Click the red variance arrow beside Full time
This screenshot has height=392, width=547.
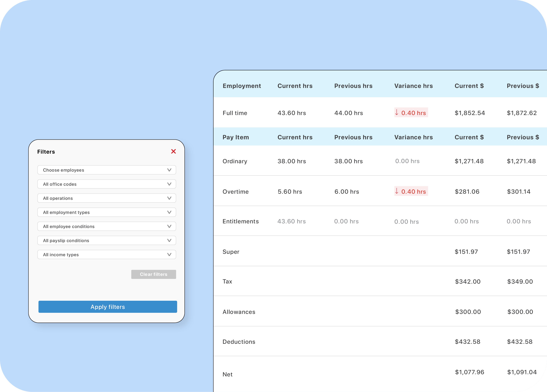point(397,112)
